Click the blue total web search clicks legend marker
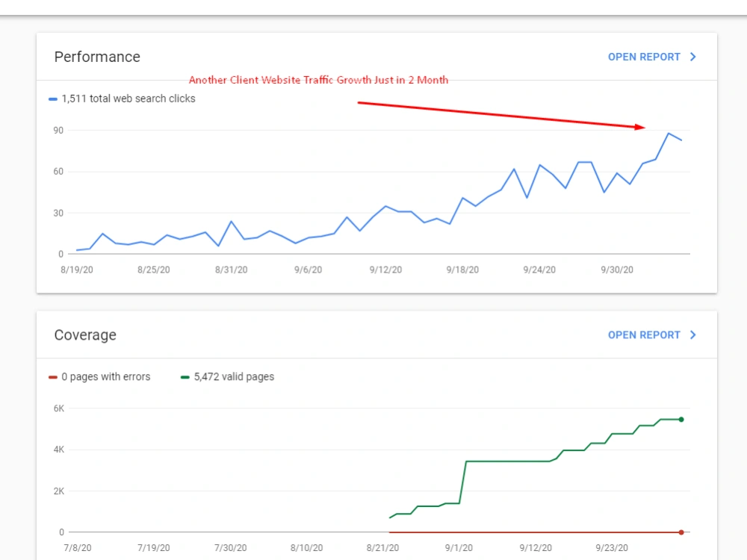 point(53,99)
